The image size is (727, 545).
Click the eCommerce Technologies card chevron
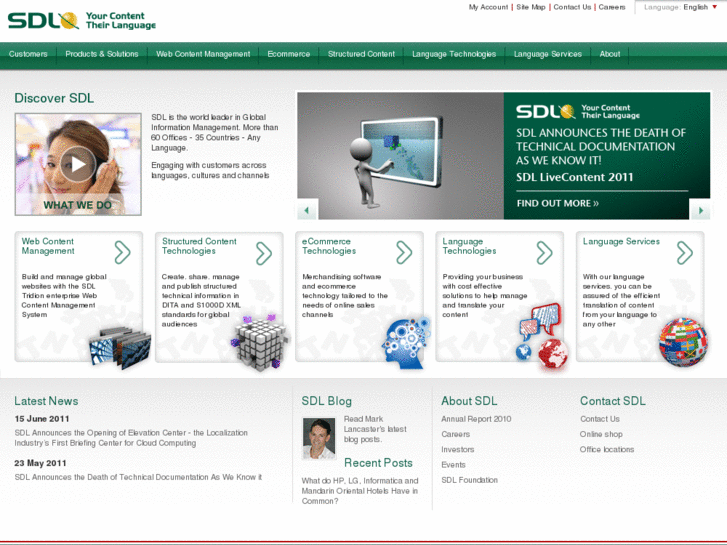click(x=404, y=253)
